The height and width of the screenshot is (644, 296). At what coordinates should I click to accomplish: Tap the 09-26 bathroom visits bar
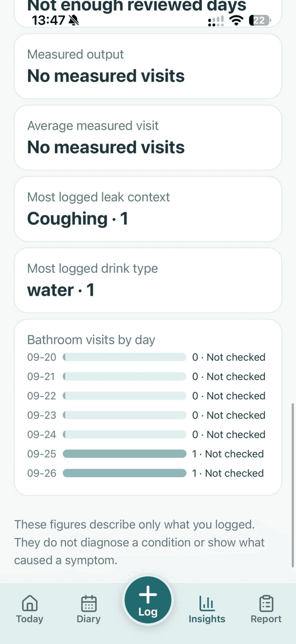(x=124, y=473)
